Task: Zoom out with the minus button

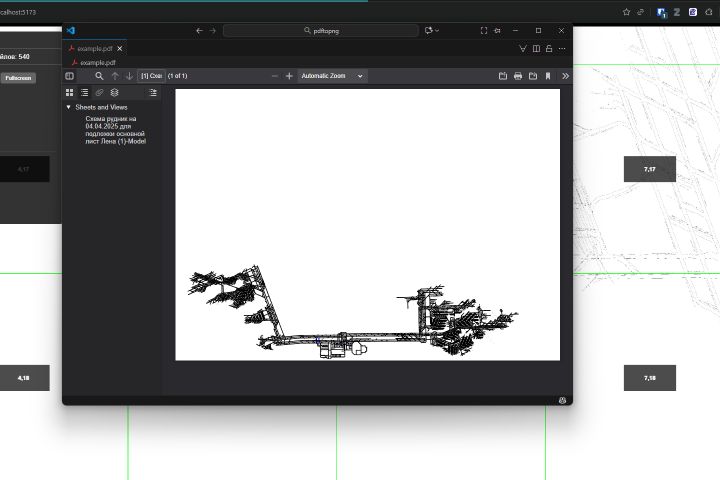Action: pos(275,76)
